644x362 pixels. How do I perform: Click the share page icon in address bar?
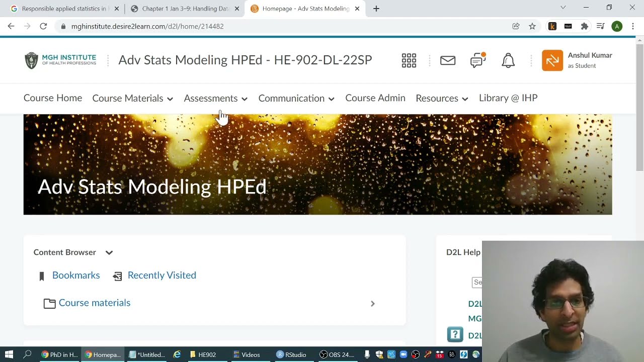(x=516, y=26)
